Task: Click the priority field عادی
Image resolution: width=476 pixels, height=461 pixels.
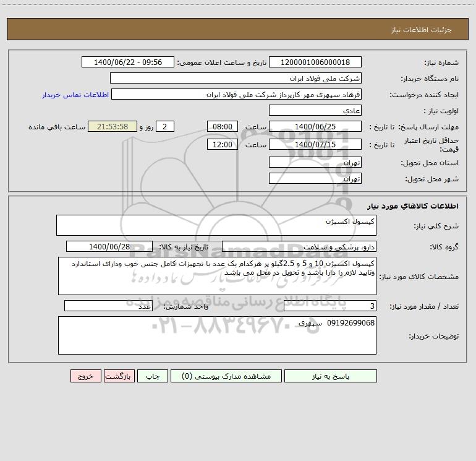Action: [315, 110]
